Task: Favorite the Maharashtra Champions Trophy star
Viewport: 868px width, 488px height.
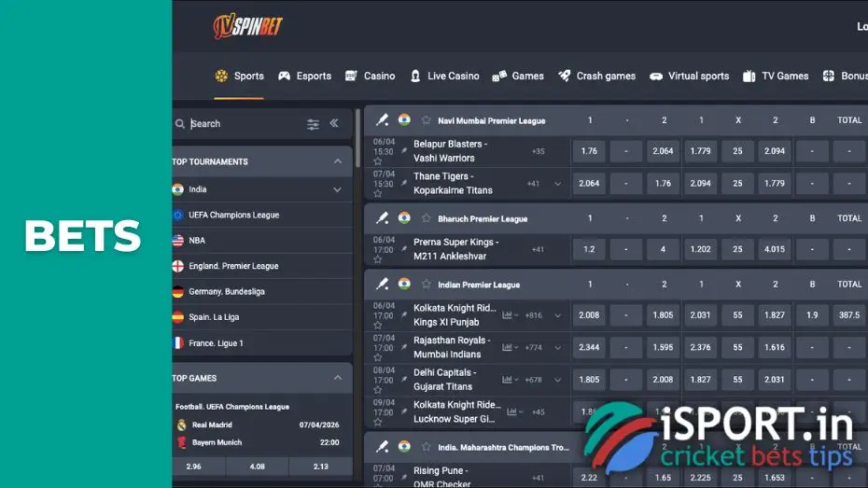Action: pos(426,447)
